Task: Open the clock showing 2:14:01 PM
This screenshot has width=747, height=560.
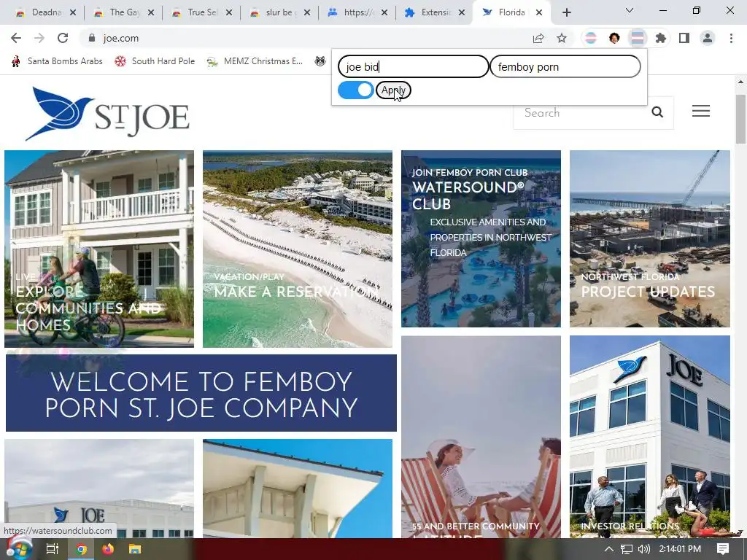Action: (x=680, y=549)
